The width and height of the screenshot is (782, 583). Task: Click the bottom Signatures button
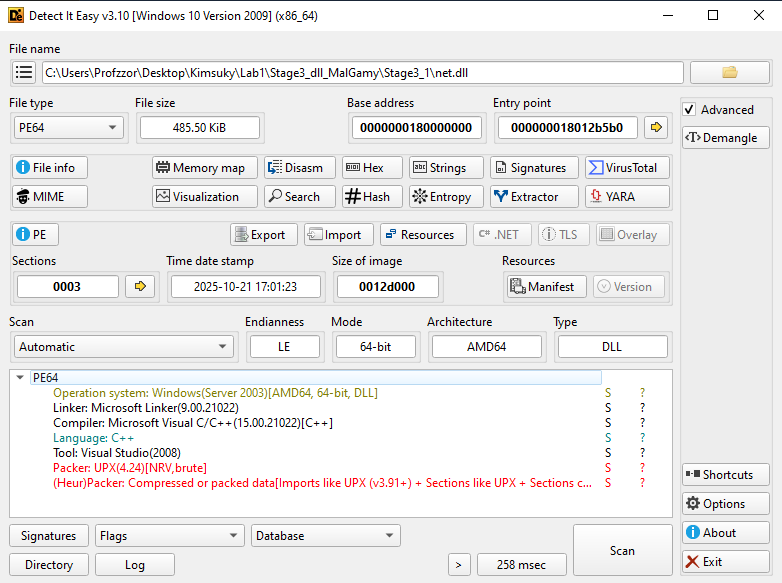49,536
